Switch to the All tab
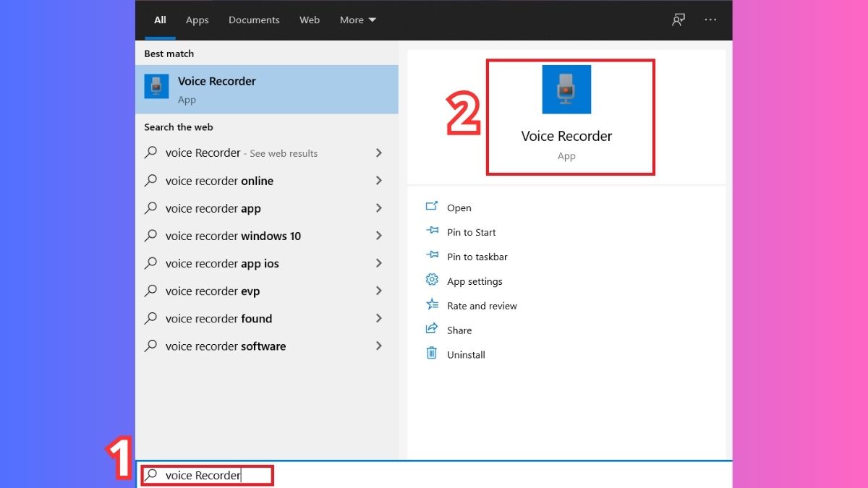 (x=160, y=20)
